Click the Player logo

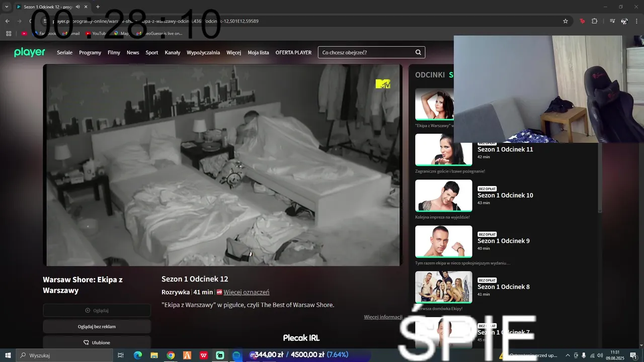(30, 52)
